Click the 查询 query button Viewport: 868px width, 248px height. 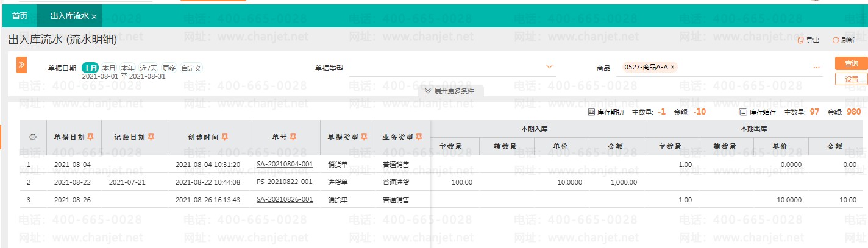click(x=852, y=63)
